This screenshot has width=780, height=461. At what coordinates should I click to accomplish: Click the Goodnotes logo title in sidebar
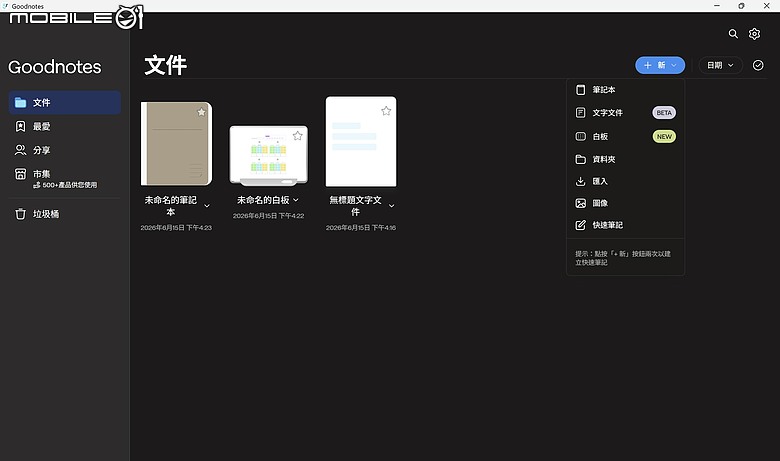pyautogui.click(x=55, y=67)
